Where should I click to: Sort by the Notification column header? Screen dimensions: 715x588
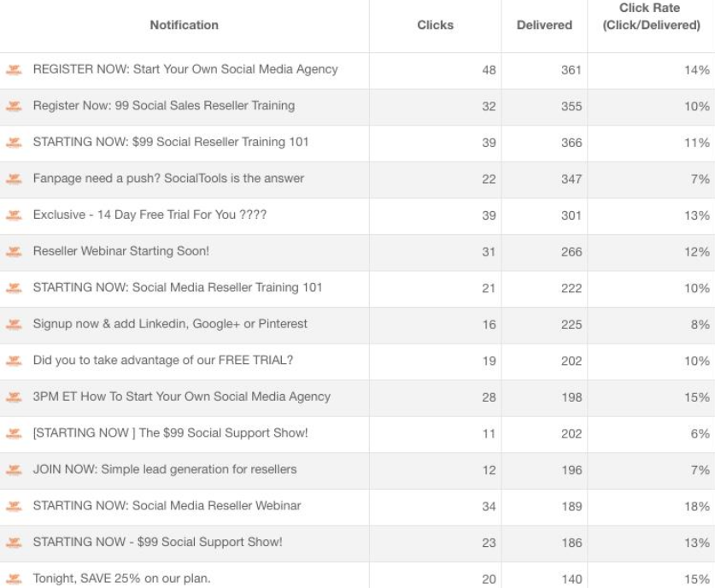[185, 25]
